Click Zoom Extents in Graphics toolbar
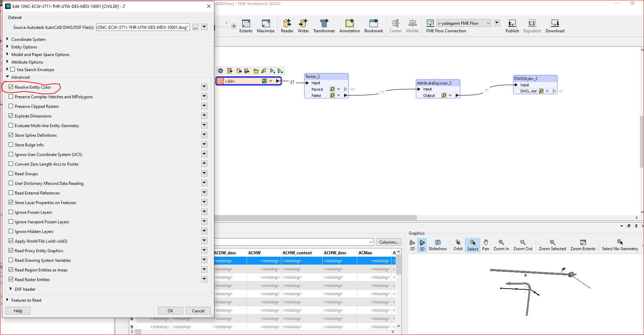 click(x=583, y=245)
